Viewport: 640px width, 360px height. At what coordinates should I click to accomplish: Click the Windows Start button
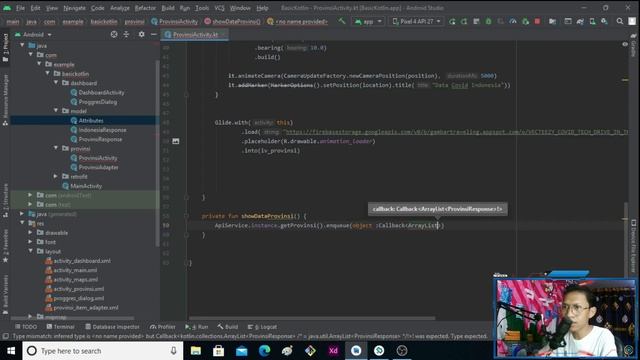coord(11,351)
